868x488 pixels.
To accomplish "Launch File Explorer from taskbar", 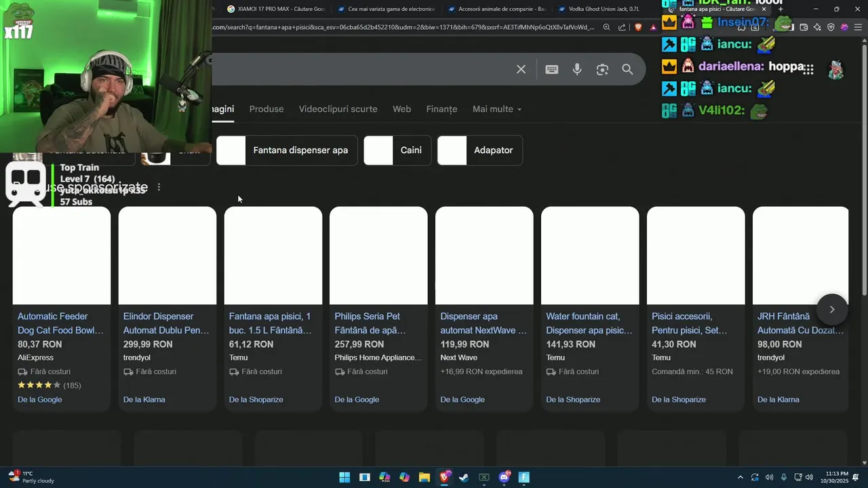I will (425, 477).
